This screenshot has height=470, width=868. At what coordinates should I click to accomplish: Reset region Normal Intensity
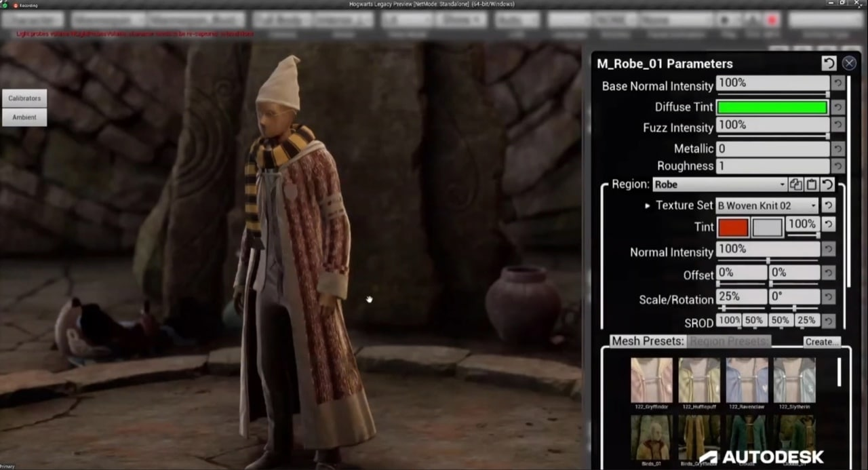[828, 250]
